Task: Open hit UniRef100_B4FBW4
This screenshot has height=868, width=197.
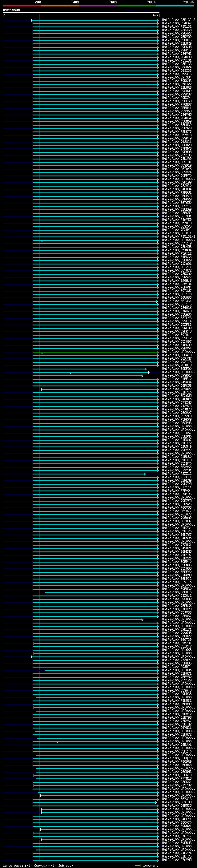Action: (177, 189)
